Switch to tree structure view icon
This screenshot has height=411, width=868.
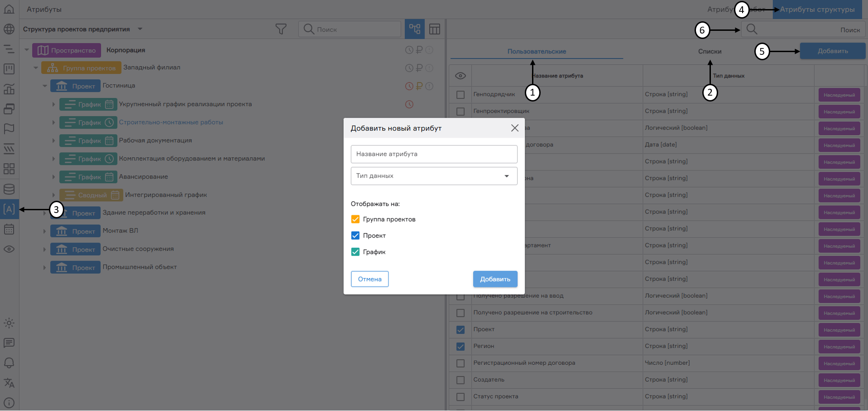(x=414, y=29)
